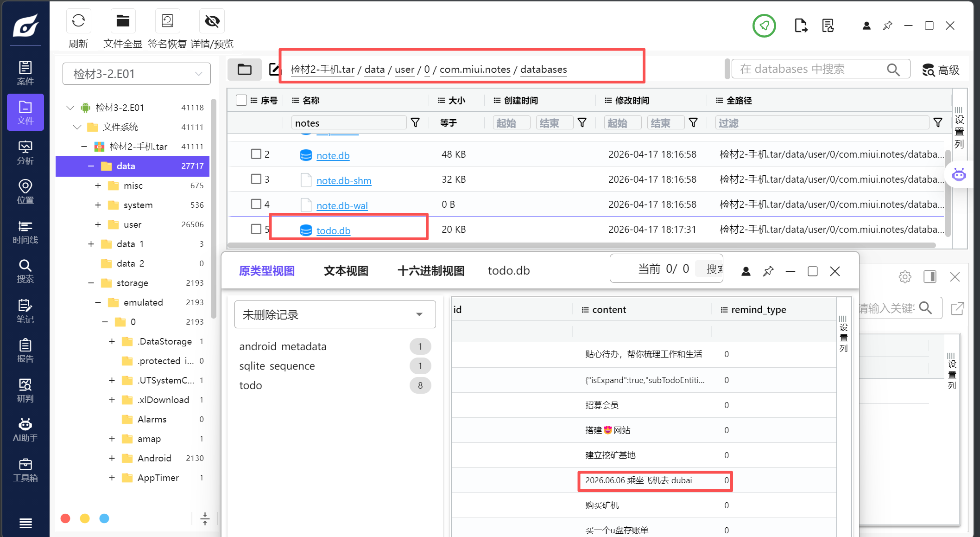Click the pin icon in todo.db preview window
Screen dimensions: 980x537
[x=768, y=271]
